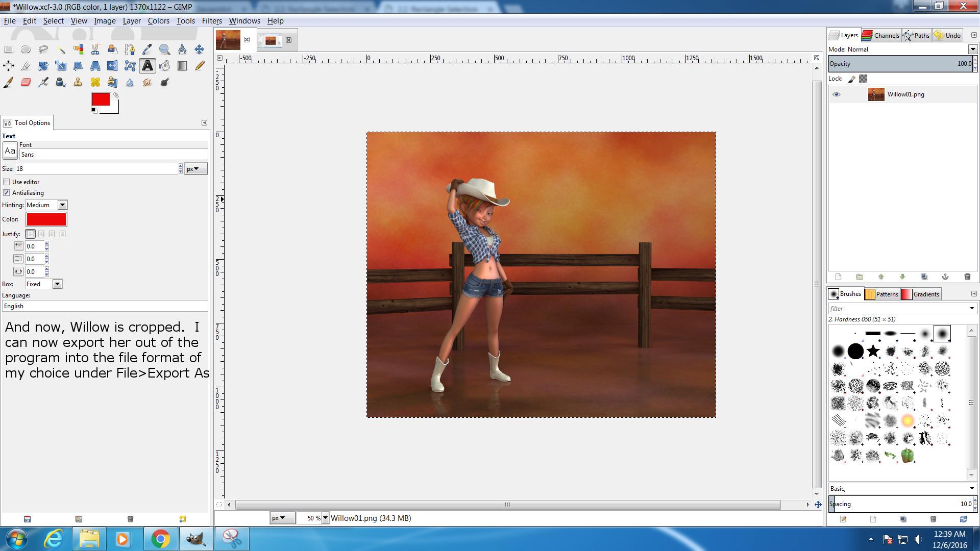Launch Chrome from the taskbar
This screenshot has width=980, height=551.
(x=160, y=539)
